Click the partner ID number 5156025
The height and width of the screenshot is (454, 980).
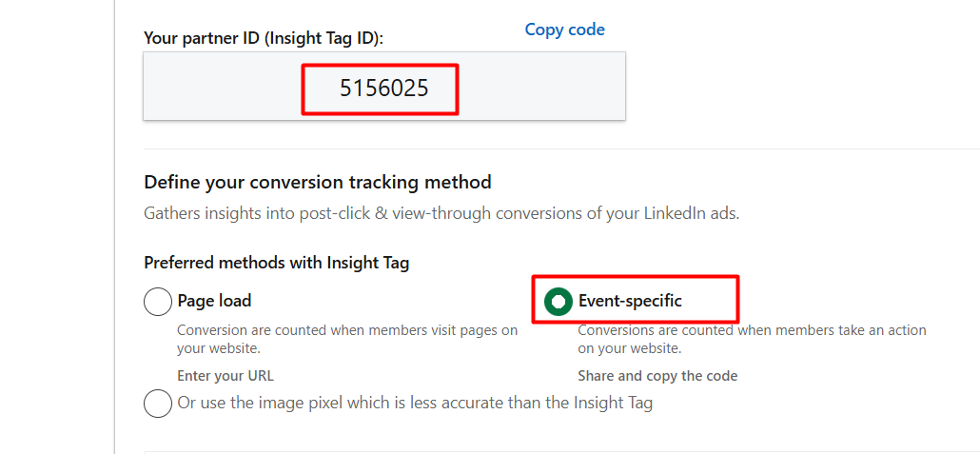click(384, 89)
